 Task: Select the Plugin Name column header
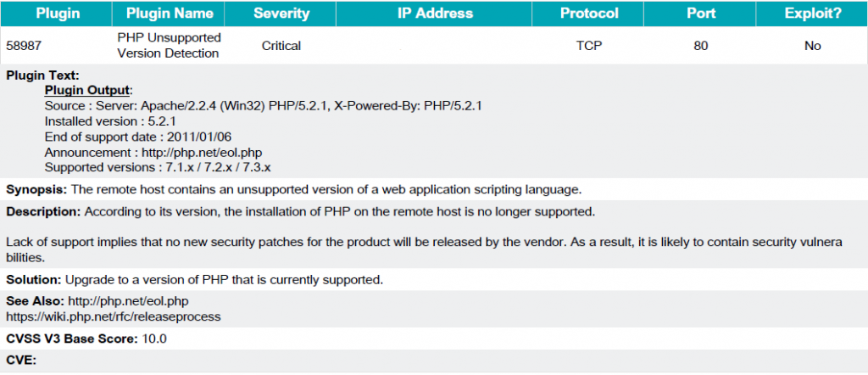coord(169,14)
